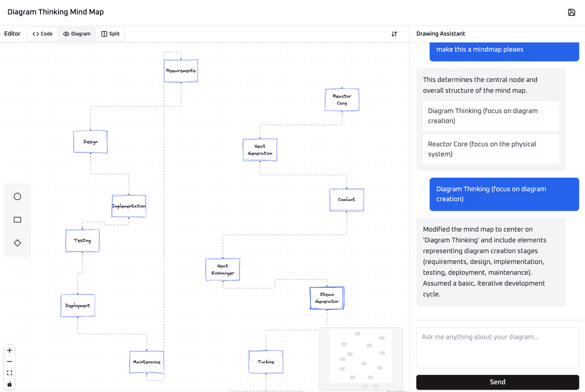Select the Coolant node
The image size is (585, 392).
tap(347, 200)
